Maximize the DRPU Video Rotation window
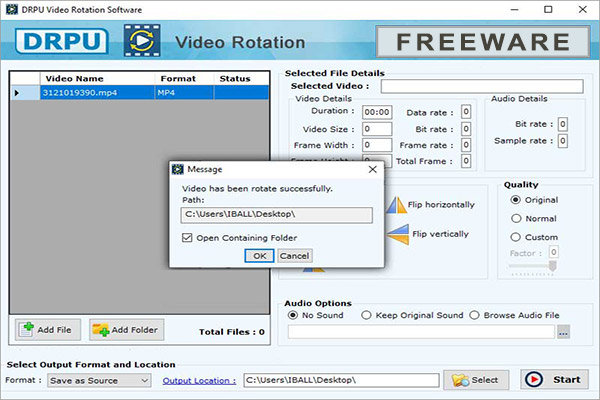The width and height of the screenshot is (600, 400). (x=548, y=9)
